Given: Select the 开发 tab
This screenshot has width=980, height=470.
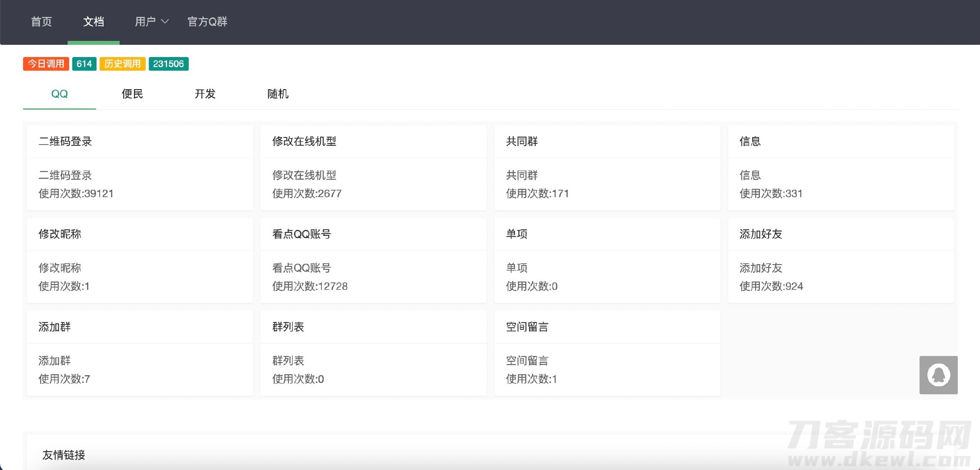Looking at the screenshot, I should 205,94.
